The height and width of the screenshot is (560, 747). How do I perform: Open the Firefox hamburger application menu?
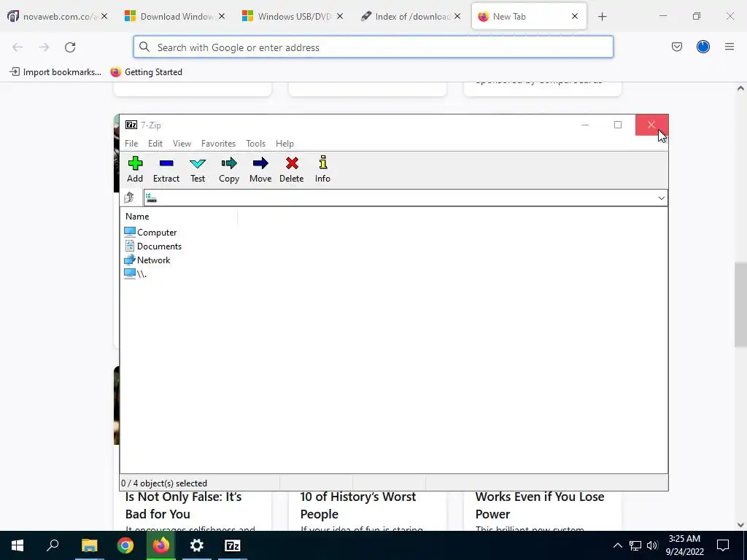coord(729,47)
